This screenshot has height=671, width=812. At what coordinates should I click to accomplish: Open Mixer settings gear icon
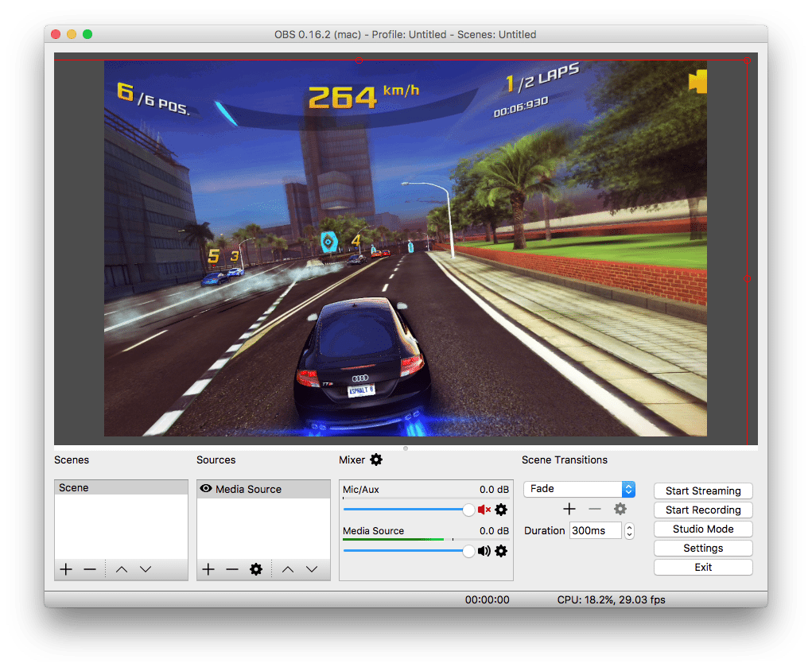point(376,460)
